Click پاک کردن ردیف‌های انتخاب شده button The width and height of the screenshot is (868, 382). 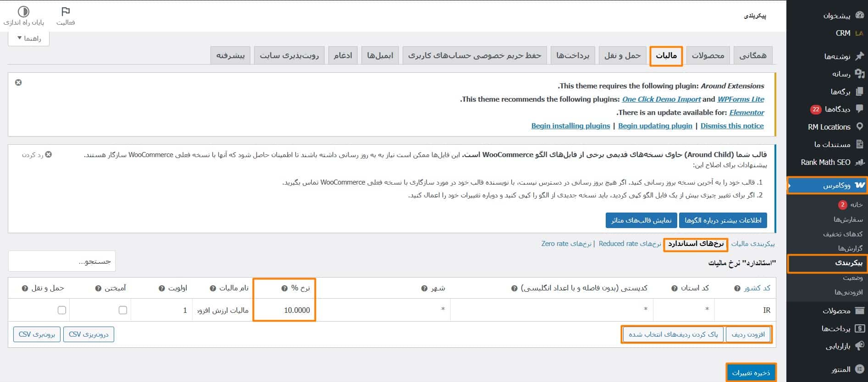click(x=673, y=334)
